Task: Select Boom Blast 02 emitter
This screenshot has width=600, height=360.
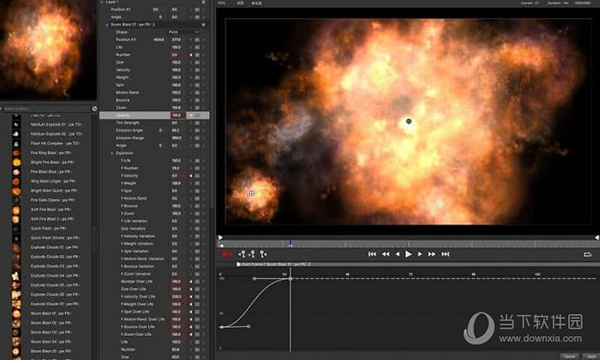Action: [51, 323]
